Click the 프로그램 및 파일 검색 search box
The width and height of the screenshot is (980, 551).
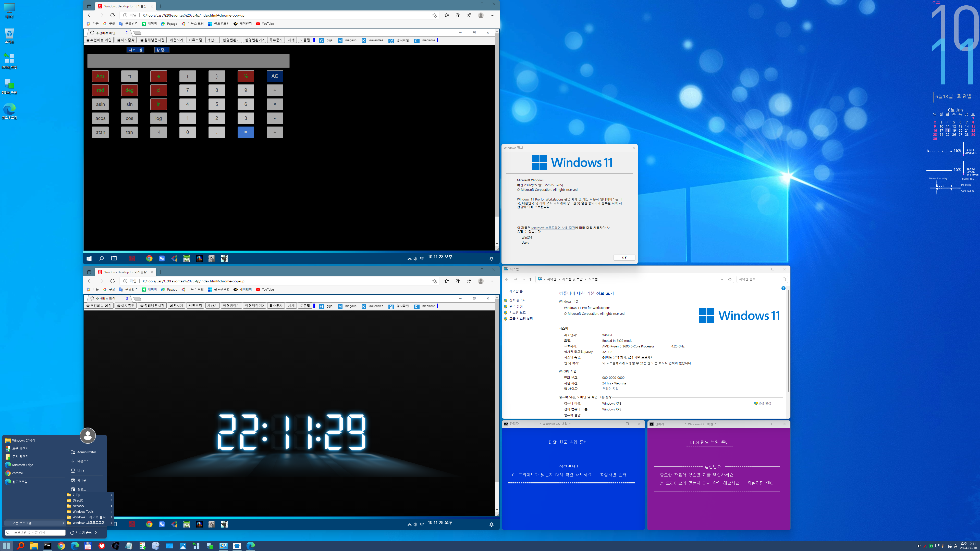(35, 532)
